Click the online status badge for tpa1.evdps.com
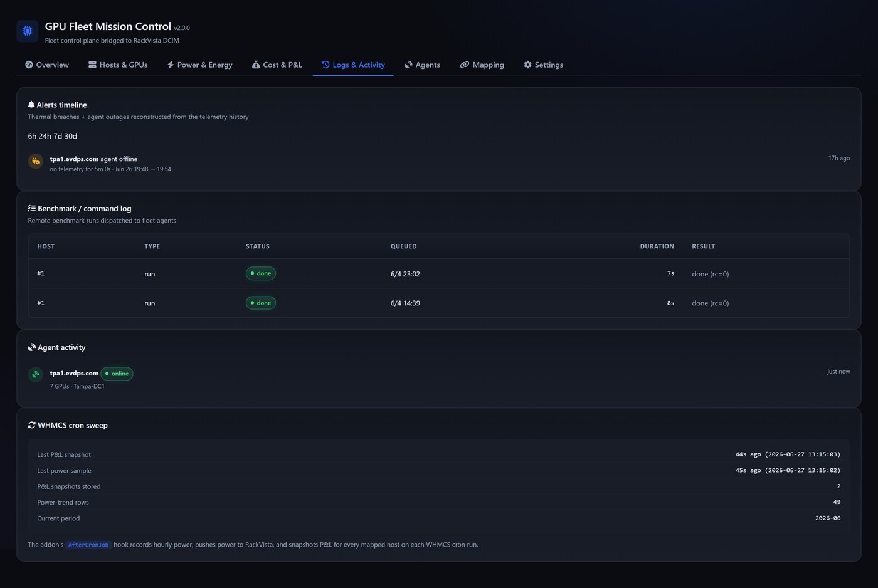878x588 pixels. 117,374
